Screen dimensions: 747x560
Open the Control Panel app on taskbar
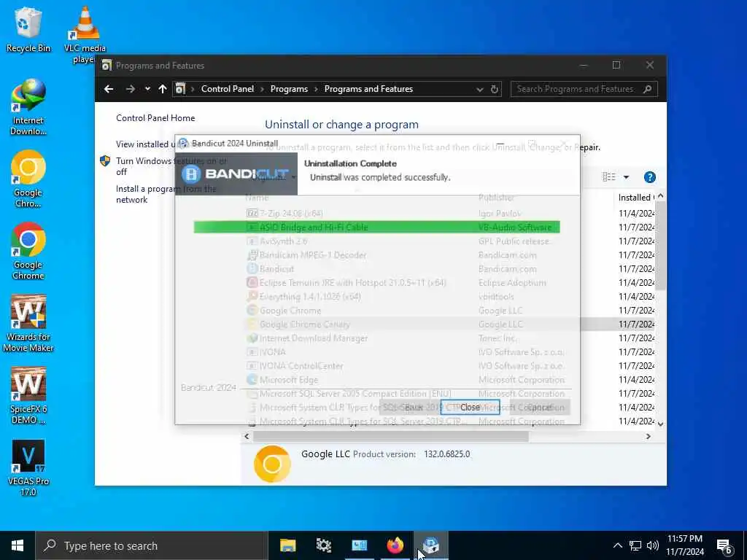tap(359, 545)
